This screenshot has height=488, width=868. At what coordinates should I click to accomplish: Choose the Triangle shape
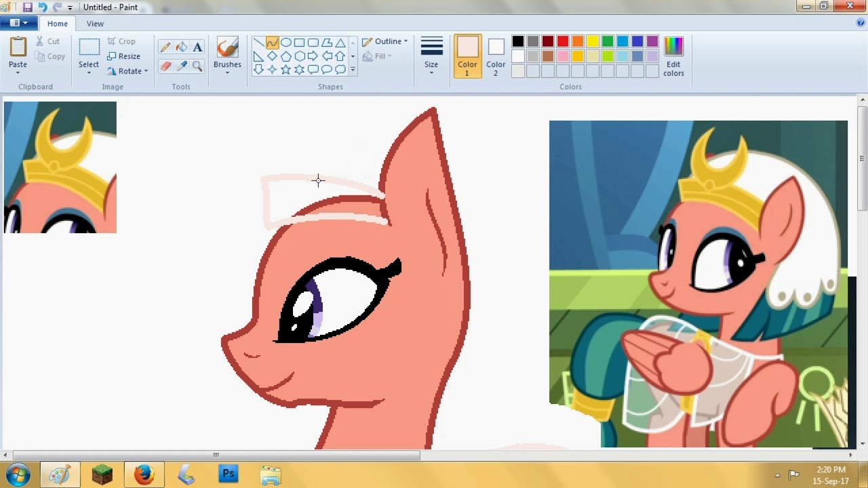340,43
